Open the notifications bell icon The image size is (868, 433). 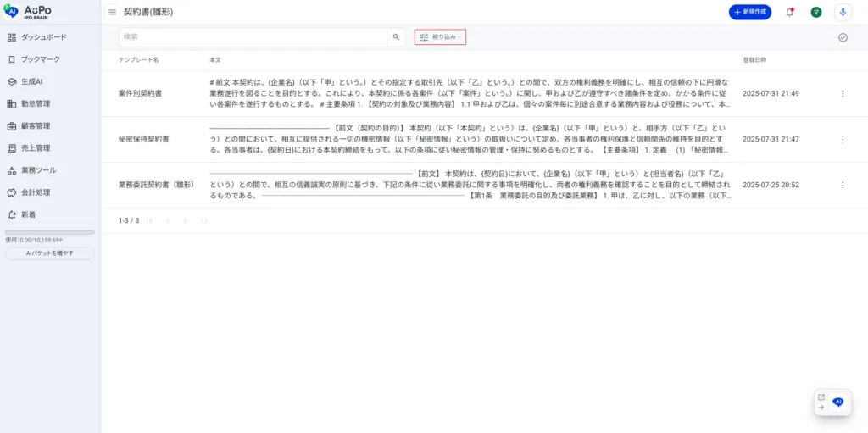point(790,12)
